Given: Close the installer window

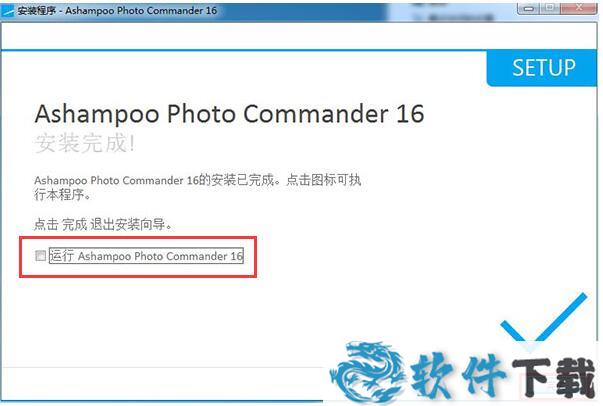Looking at the screenshot, I should click(x=579, y=8).
